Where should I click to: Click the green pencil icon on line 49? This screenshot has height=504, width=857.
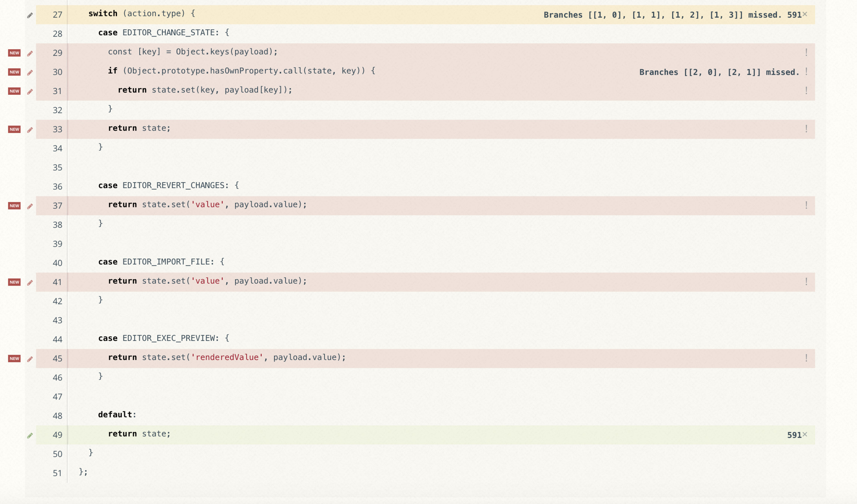pyautogui.click(x=30, y=435)
